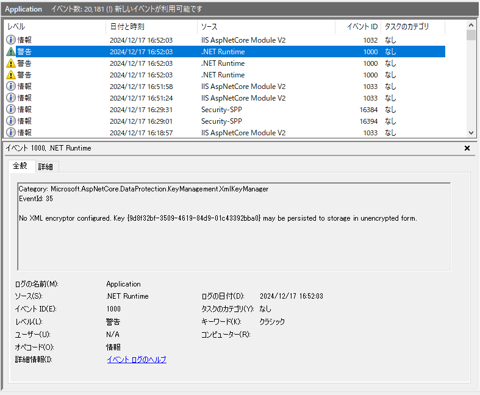
Task: Select the .NET Runtime source in highlighted row
Action: pyautogui.click(x=223, y=52)
